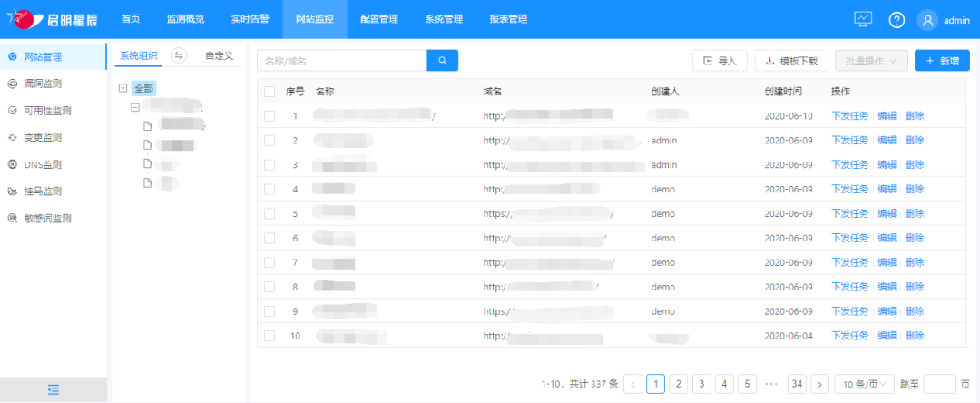Click the 模板下载 button
980x403 pixels.
[x=791, y=61]
